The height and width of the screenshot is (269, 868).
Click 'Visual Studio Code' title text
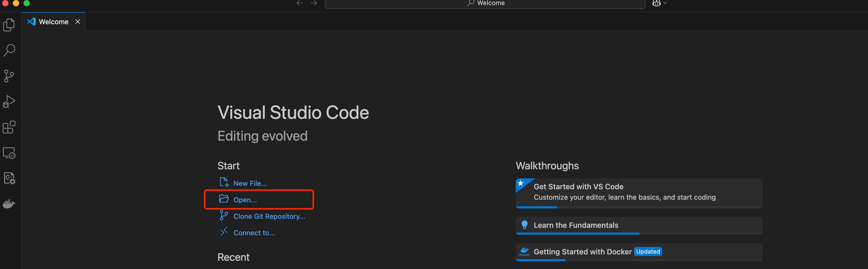tap(293, 113)
